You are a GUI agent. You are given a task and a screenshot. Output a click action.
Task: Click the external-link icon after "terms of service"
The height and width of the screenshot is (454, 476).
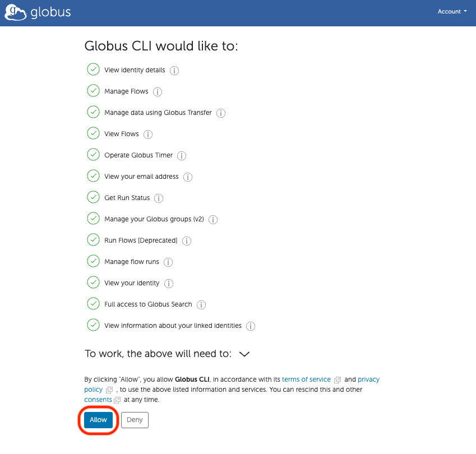tap(337, 379)
